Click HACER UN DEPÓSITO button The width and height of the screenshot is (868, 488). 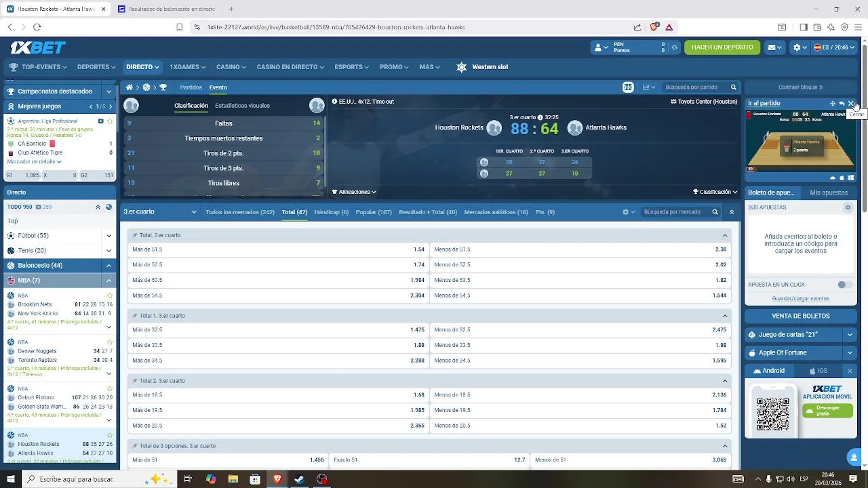[722, 47]
